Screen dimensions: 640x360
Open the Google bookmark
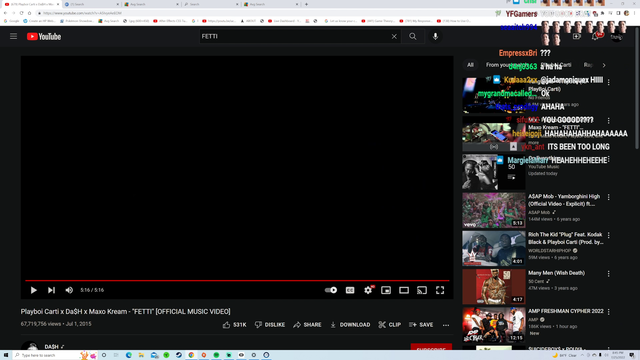11,21
